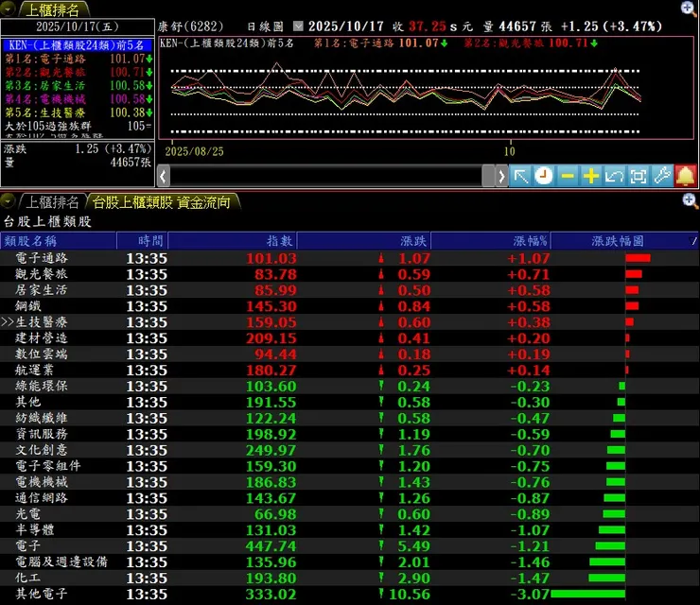Select the 紡織纖維 sector row
The height and width of the screenshot is (605, 700).
350,418
